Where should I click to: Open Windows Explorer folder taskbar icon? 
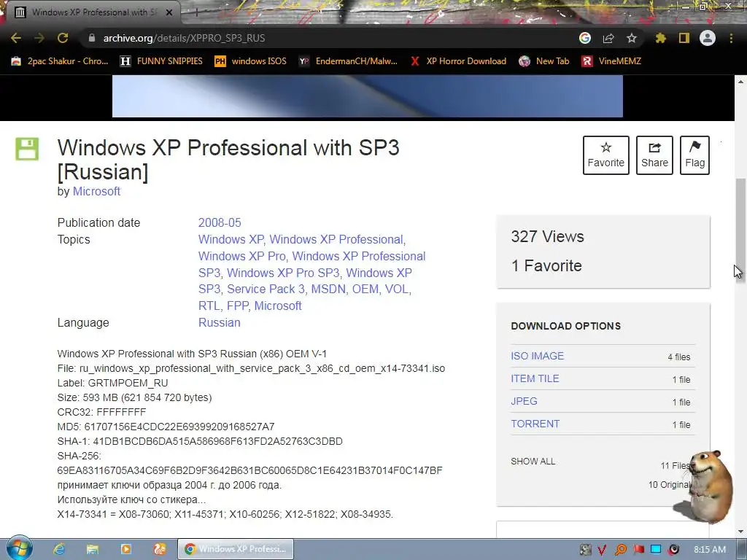click(x=93, y=549)
